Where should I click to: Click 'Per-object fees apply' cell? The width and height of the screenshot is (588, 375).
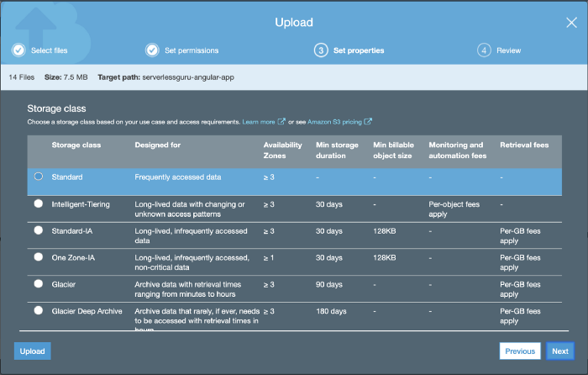[454, 209]
